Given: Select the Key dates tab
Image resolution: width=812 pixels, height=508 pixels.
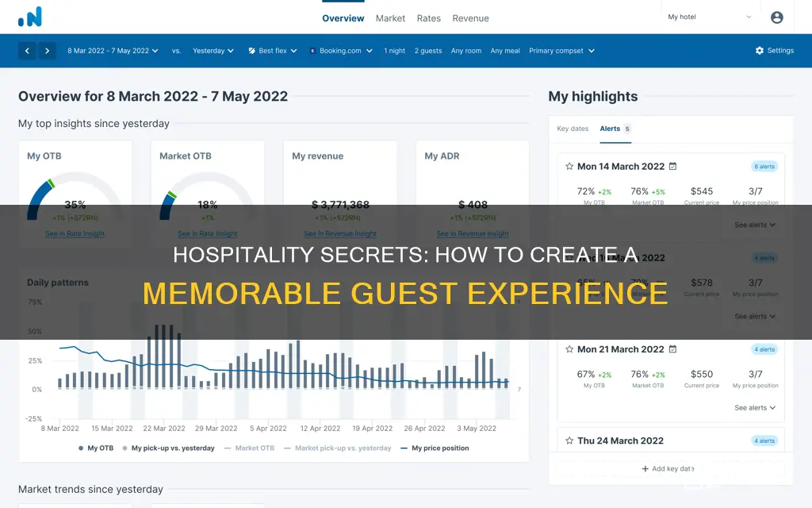Looking at the screenshot, I should click(573, 129).
